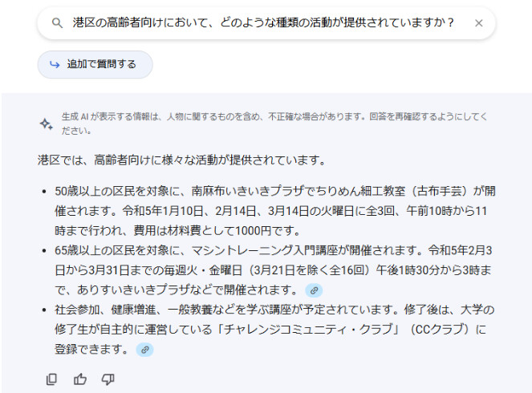Click the arrow icon in 追加で質問する
532x393 pixels.
(55, 64)
